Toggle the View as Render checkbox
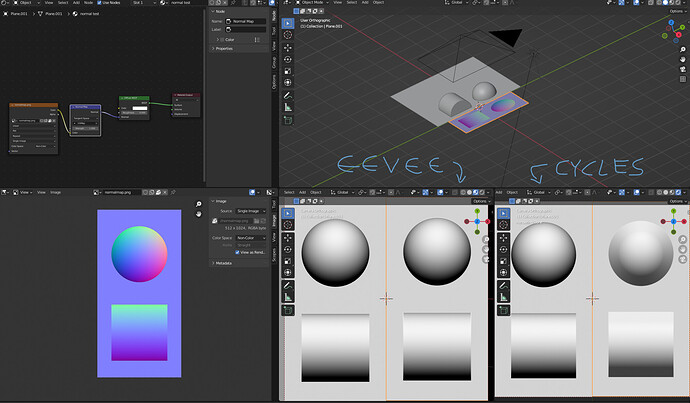The width and height of the screenshot is (690, 403). click(x=237, y=252)
